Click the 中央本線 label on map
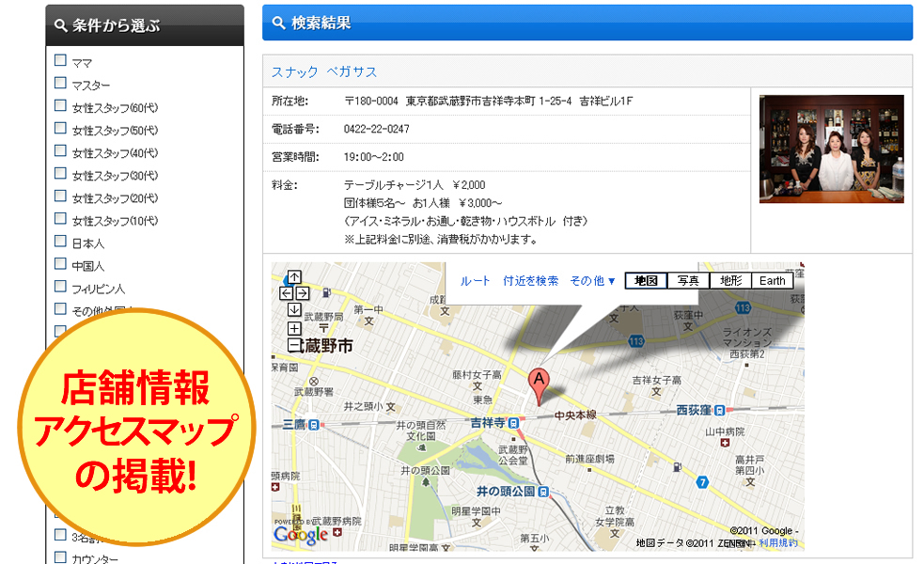The height and width of the screenshot is (564, 924). 575,415
